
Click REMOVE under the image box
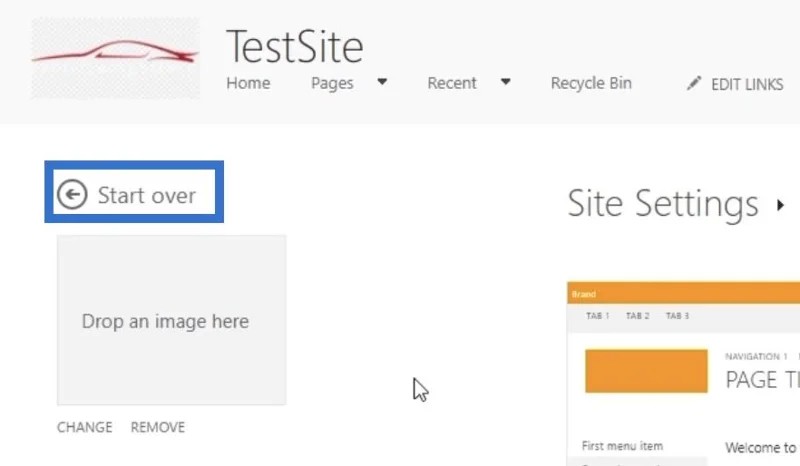click(x=158, y=427)
